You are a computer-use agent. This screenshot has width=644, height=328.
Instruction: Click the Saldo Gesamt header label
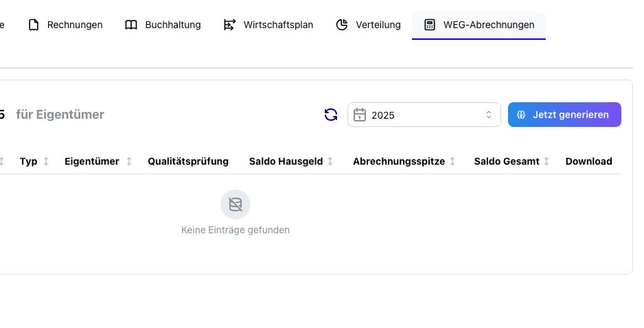(507, 161)
